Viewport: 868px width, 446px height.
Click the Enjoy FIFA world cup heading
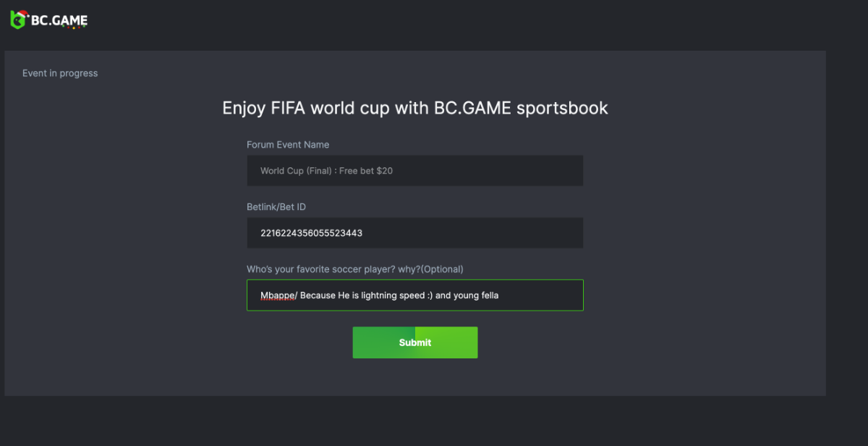point(414,109)
